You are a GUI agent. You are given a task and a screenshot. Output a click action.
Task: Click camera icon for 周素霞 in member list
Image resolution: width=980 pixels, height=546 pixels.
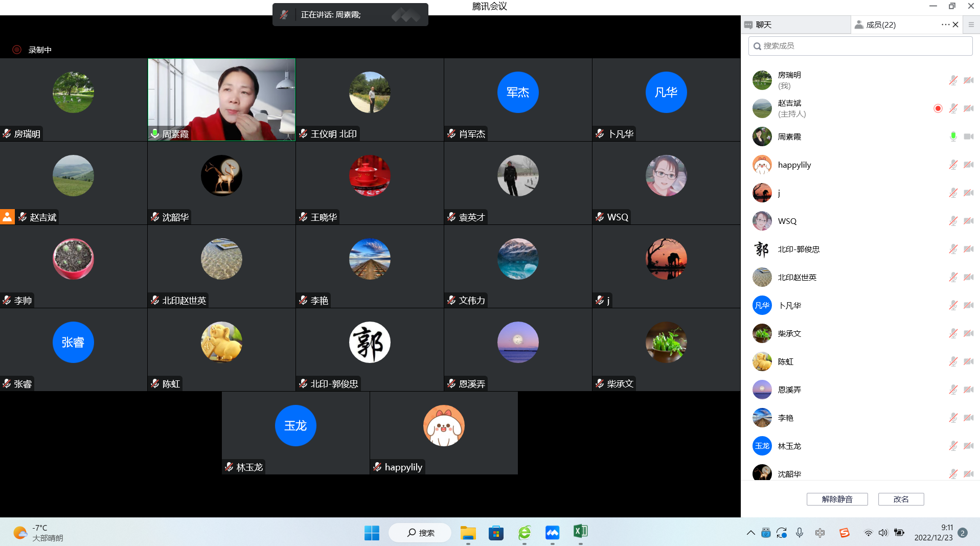(x=968, y=136)
